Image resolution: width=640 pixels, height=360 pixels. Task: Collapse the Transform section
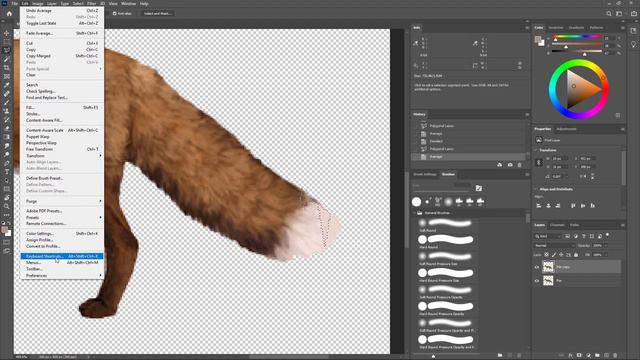coord(536,150)
